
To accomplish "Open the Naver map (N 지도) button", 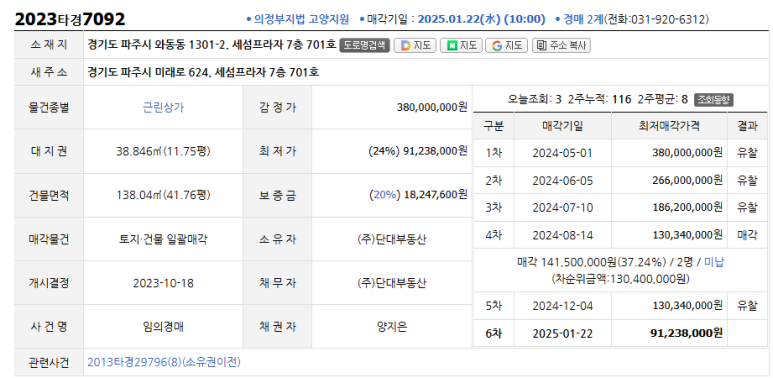I will coord(461,45).
